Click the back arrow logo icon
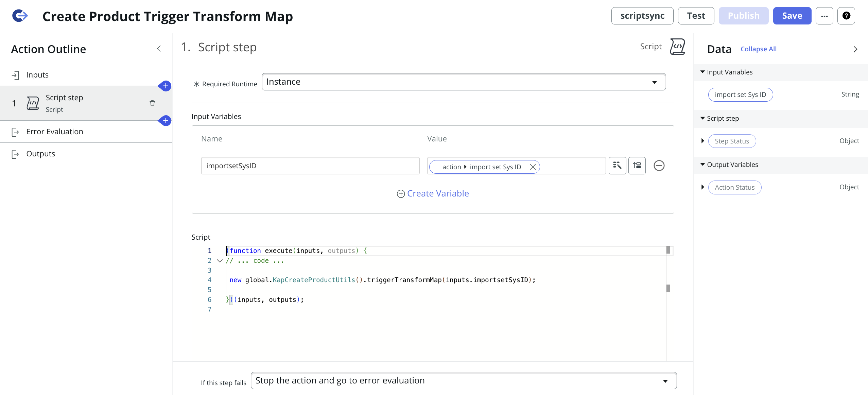Viewport: 868px width, 395px height. pos(20,16)
